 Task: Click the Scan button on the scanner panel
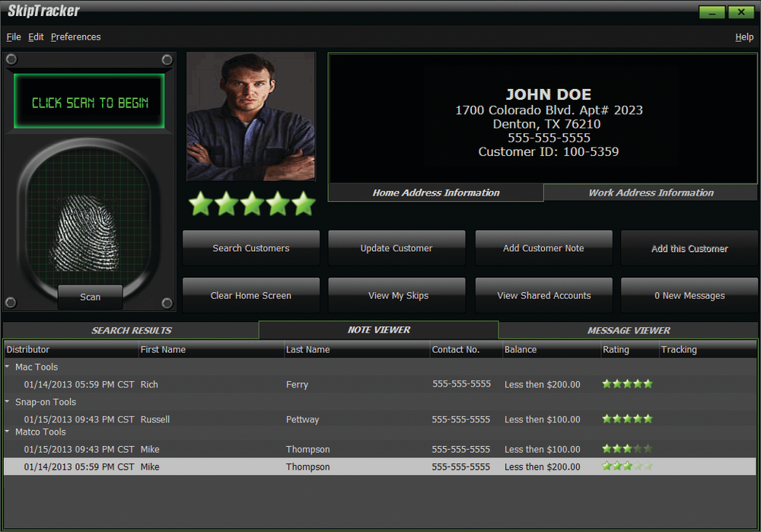click(89, 298)
